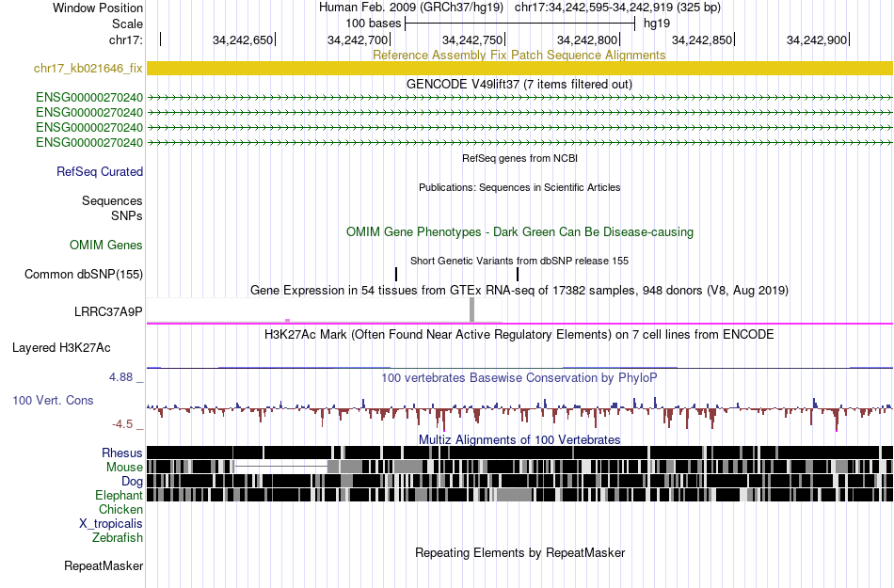Click the Elephant alignment row
This screenshot has height=588, width=894.
[x=519, y=495]
